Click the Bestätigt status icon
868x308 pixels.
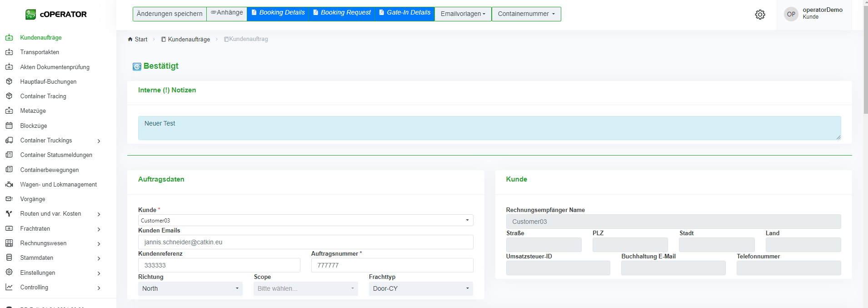click(x=137, y=67)
